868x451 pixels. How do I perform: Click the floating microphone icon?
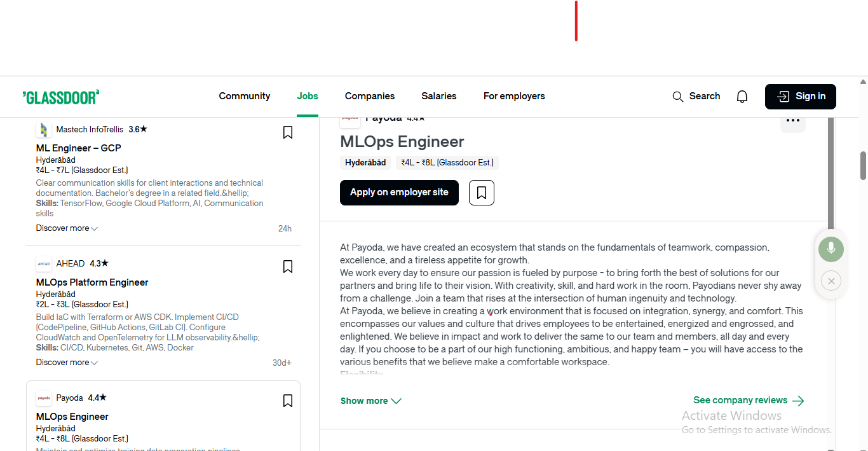831,249
